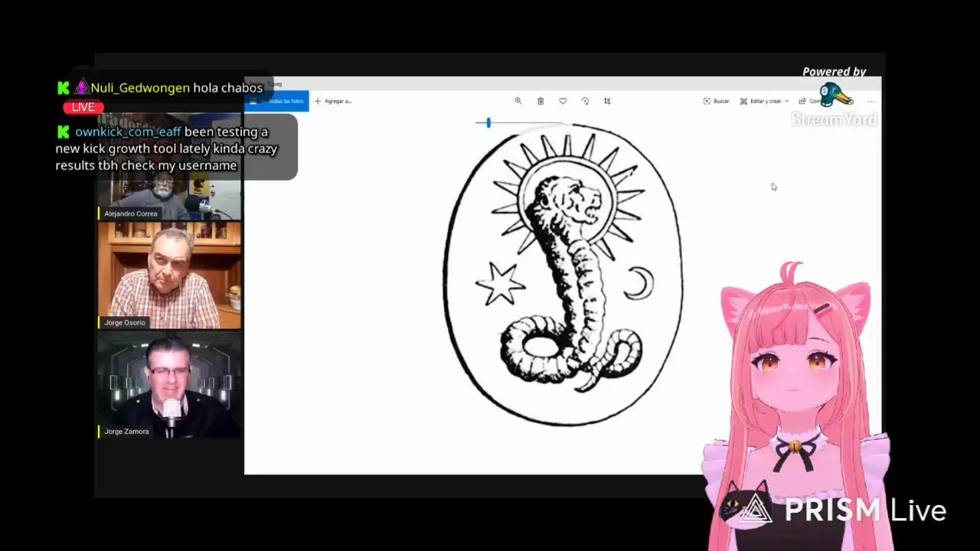Click the Alejandro Correa name label
The width and height of the screenshot is (980, 551).
pos(131,214)
